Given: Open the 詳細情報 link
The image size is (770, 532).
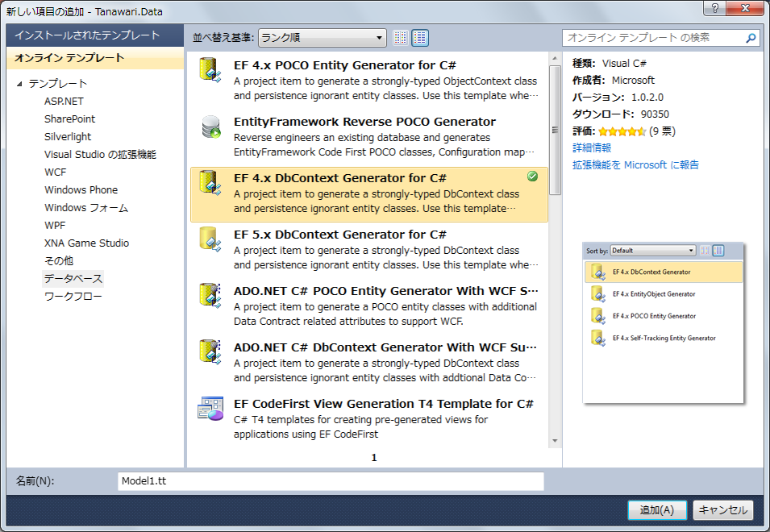Looking at the screenshot, I should point(592,148).
